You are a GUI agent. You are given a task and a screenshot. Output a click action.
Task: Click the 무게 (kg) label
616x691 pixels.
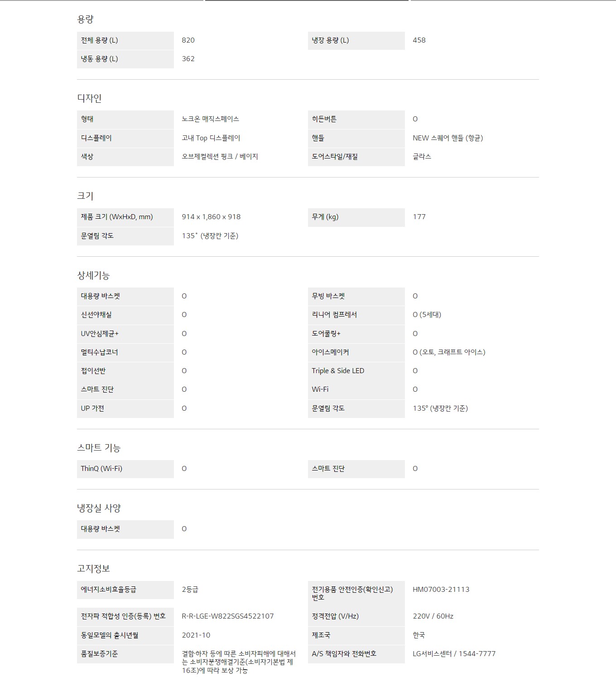[x=325, y=217]
